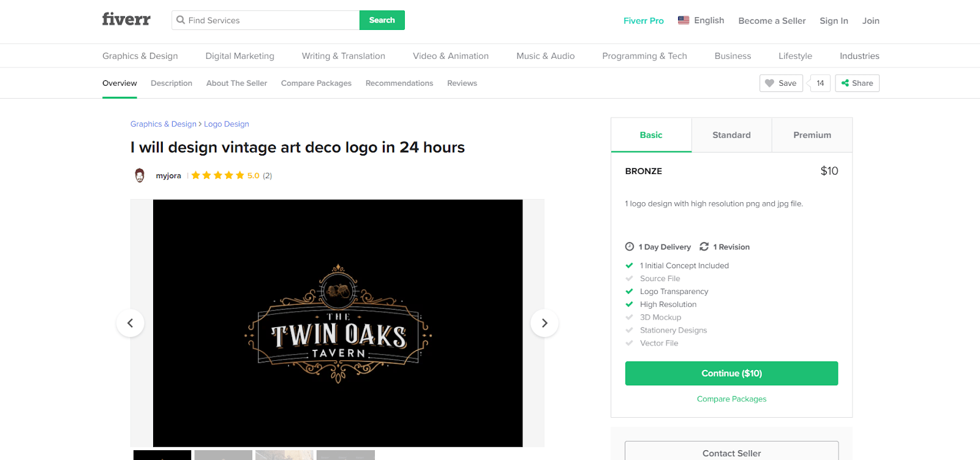The width and height of the screenshot is (980, 460).
Task: Focus the Find Services search field
Action: pos(266,20)
